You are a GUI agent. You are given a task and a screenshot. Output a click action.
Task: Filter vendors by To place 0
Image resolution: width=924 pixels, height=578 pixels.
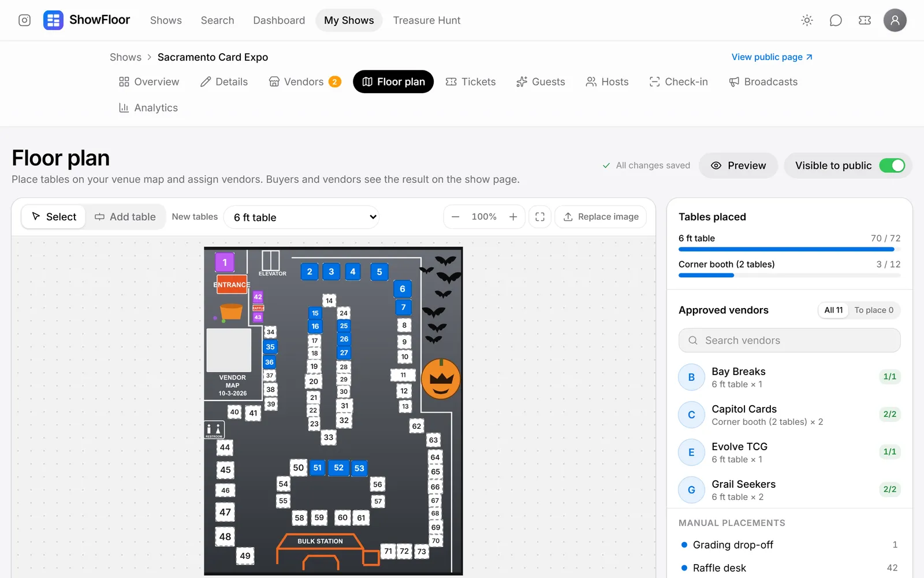(x=874, y=310)
